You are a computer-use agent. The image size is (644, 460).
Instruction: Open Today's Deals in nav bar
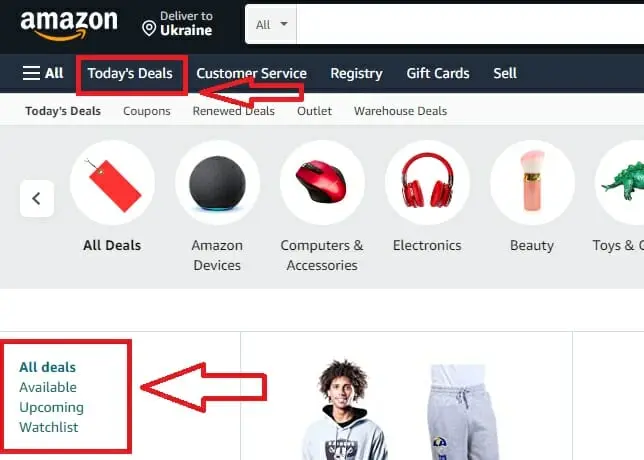coord(130,74)
